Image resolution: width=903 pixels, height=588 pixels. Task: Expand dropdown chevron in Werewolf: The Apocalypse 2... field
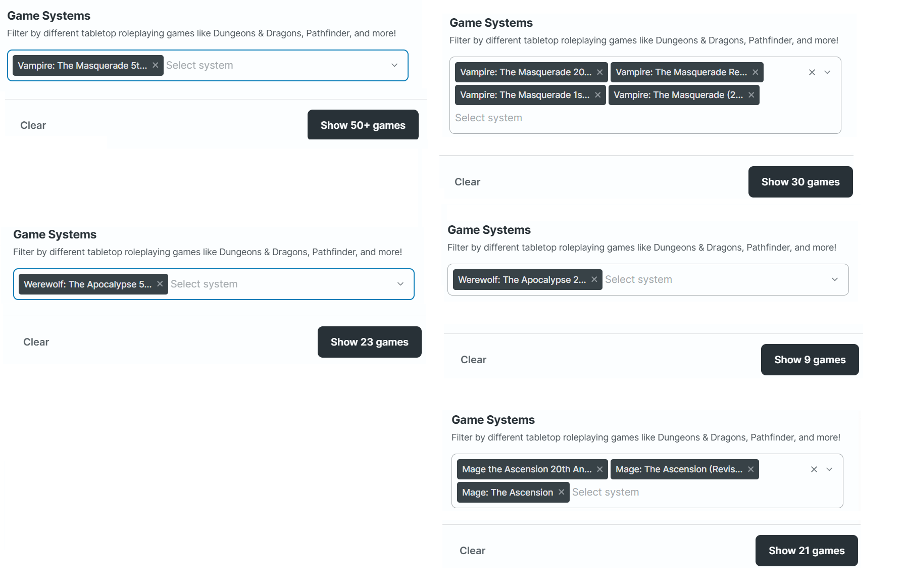(x=835, y=279)
